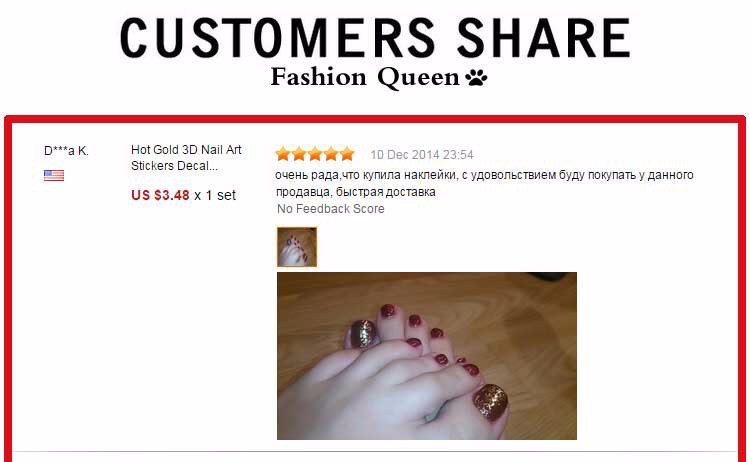This screenshot has height=462, width=750.
Task: Click the US $3.48 price text
Action: (160, 195)
